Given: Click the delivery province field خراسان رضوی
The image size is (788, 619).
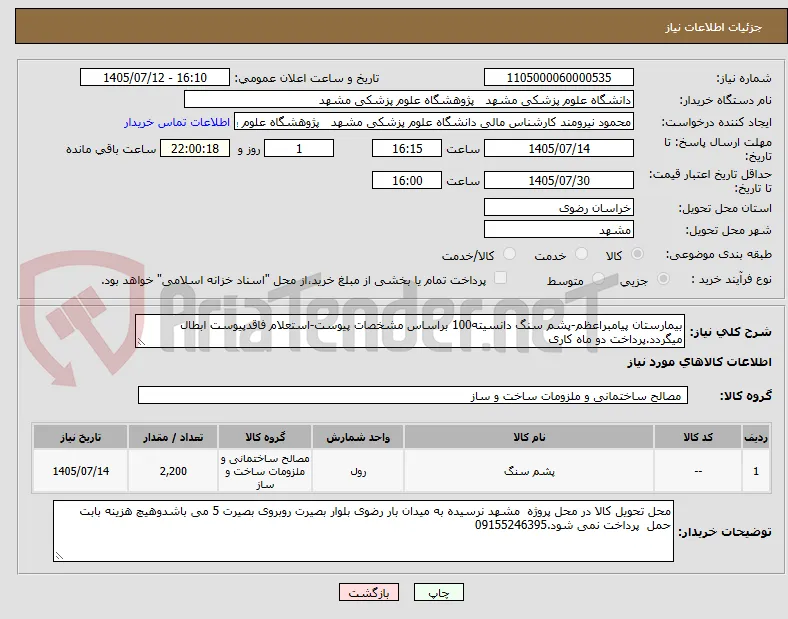Looking at the screenshot, I should pos(558,208).
